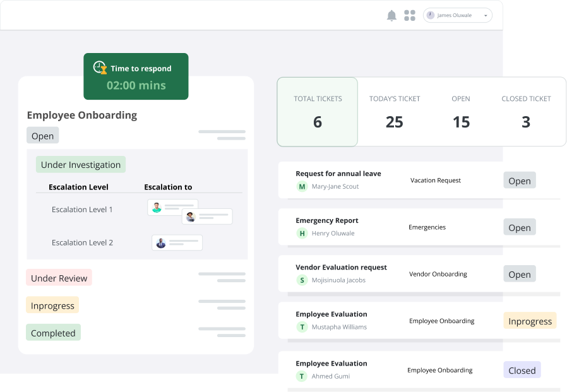
Task: Select the Today's Ticket counter
Action: 395,112
